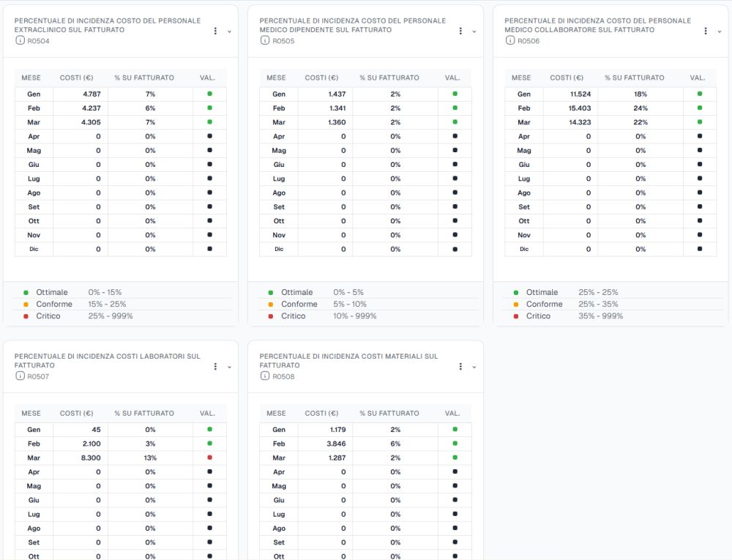732x560 pixels.
Task: Select the cost value 4.237 in R0504
Action: click(91, 108)
